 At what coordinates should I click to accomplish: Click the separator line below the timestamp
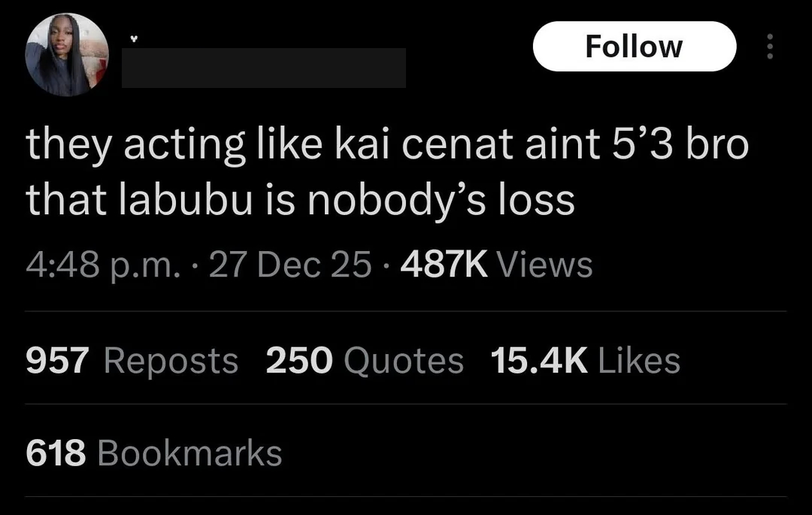point(406,311)
